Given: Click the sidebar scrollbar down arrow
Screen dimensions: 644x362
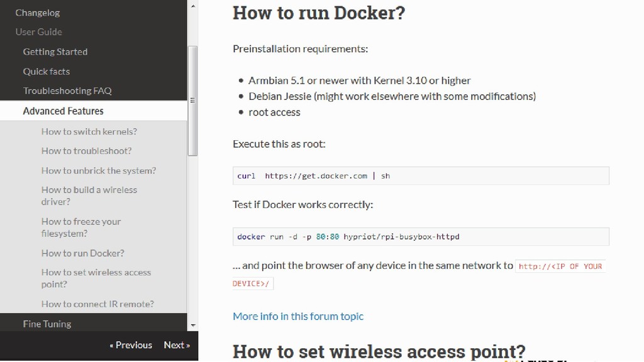Looking at the screenshot, I should [193, 326].
